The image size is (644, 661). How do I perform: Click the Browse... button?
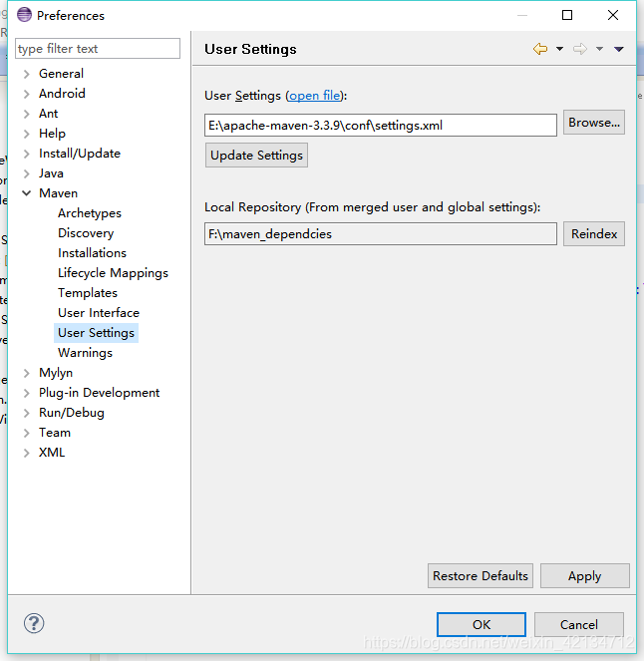click(594, 123)
